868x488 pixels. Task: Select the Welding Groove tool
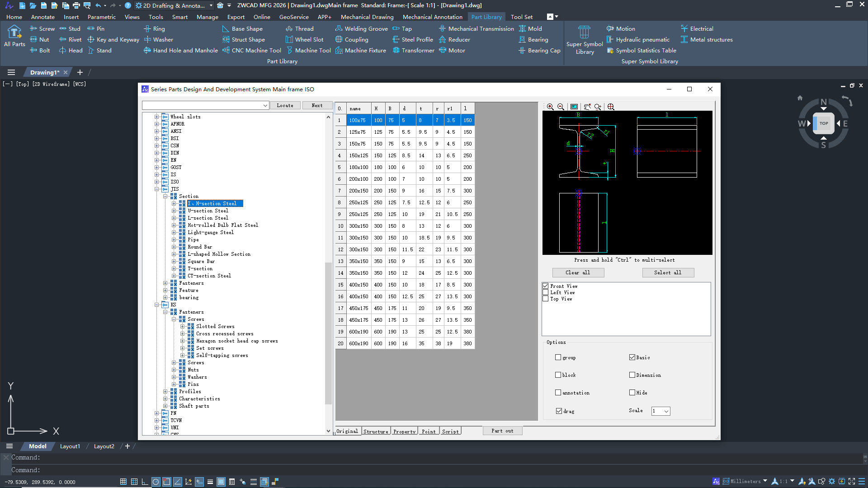tap(361, 28)
